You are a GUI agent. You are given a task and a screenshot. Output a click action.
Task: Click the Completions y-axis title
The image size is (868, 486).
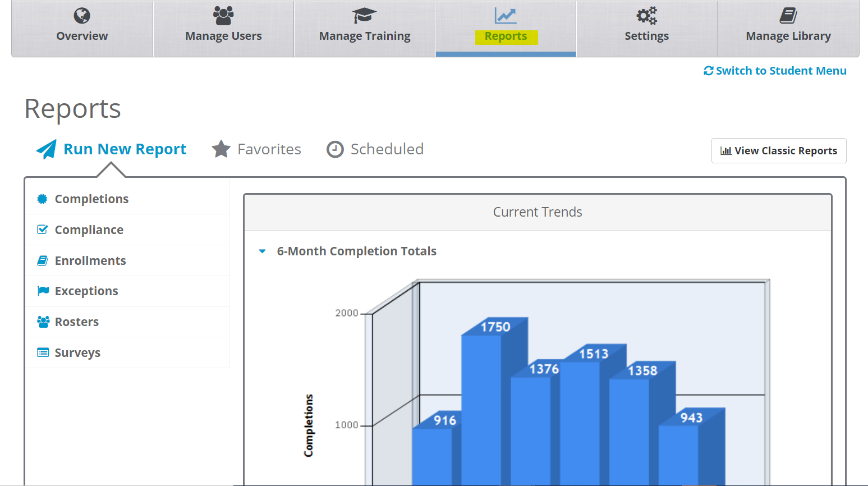309,425
